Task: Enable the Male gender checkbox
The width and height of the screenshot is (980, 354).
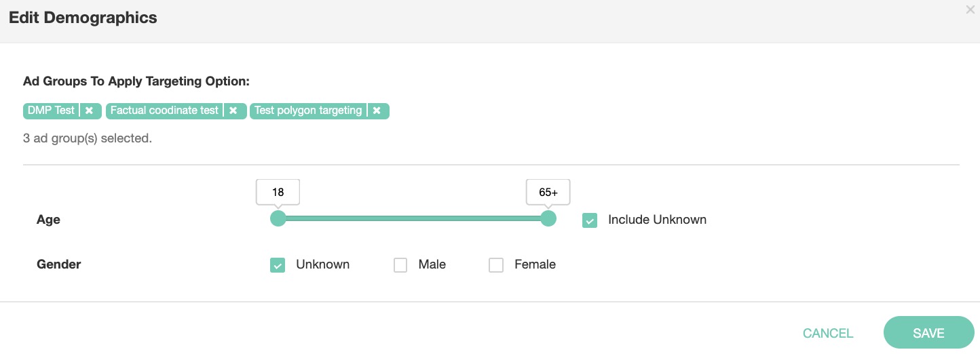Action: tap(400, 265)
